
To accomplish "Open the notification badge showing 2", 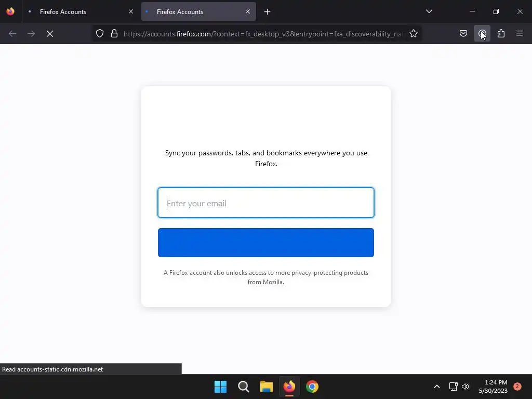I will click(517, 387).
